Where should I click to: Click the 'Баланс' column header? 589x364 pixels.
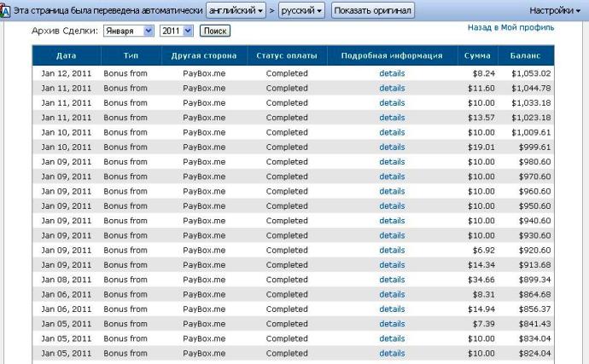(526, 55)
